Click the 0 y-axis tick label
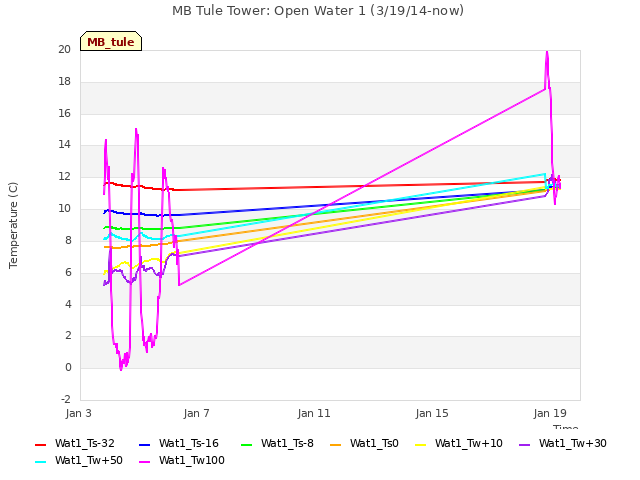The height and width of the screenshot is (480, 640). [x=68, y=367]
